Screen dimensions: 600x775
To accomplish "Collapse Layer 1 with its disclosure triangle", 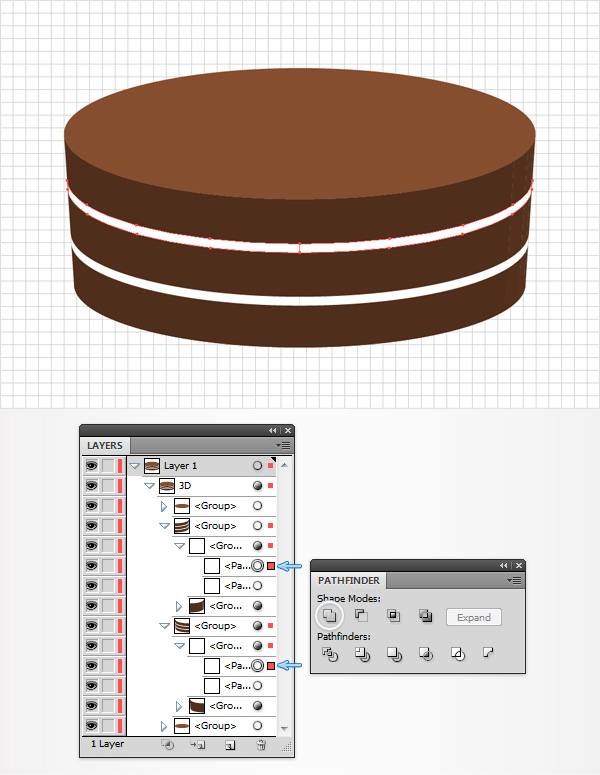I will coord(134,466).
